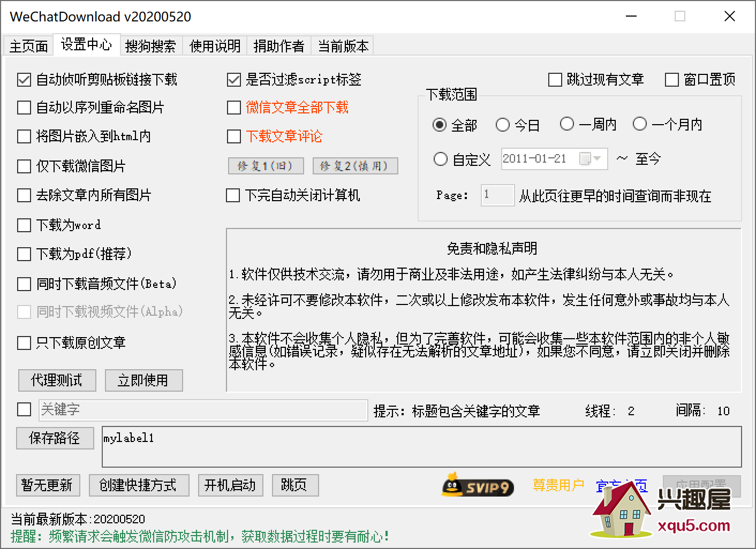Select the 设置中心 tab

(86, 44)
